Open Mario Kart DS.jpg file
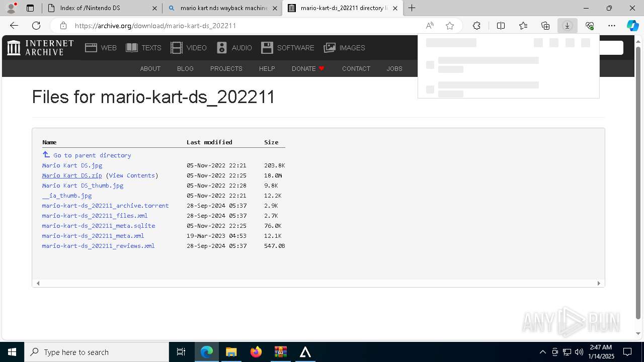This screenshot has width=644, height=362. coord(72,165)
